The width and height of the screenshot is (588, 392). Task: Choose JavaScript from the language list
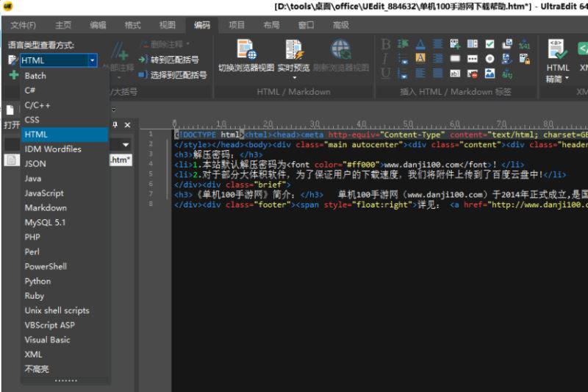65,193
